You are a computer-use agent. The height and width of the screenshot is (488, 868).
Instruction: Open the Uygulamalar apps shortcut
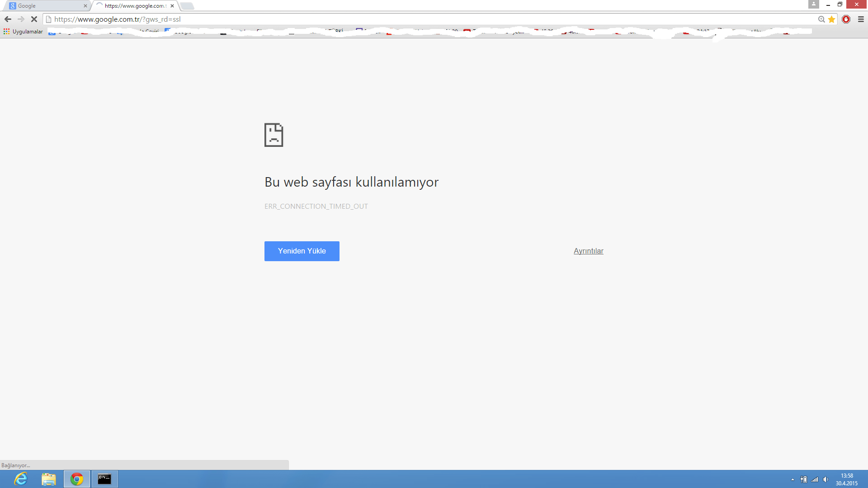[23, 31]
